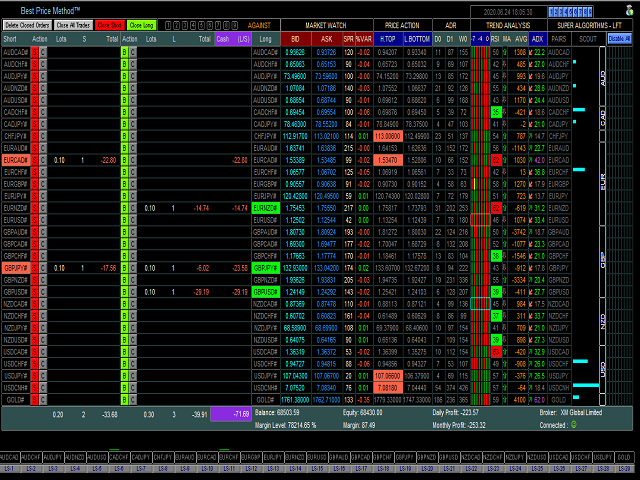This screenshot has width=640, height=480.
Task: Click the Close All Trades button
Action: click(73, 25)
